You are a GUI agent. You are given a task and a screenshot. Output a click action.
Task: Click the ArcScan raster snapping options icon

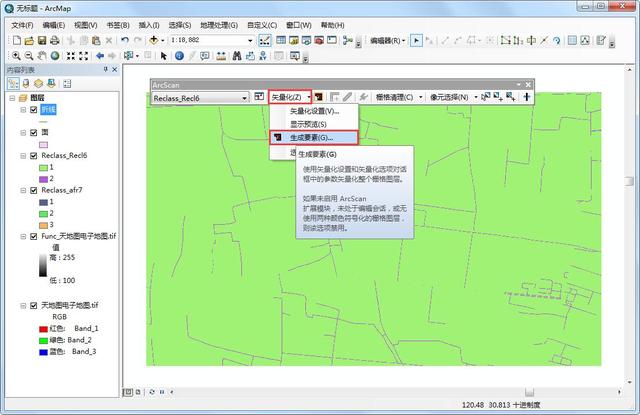tap(259, 97)
